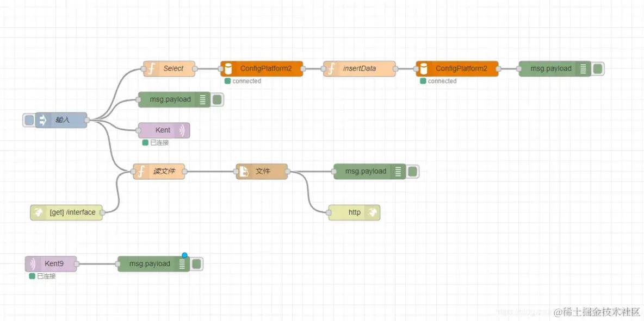This screenshot has height=321, width=644.
Task: Select the 读文件 node label
Action: pos(164,172)
